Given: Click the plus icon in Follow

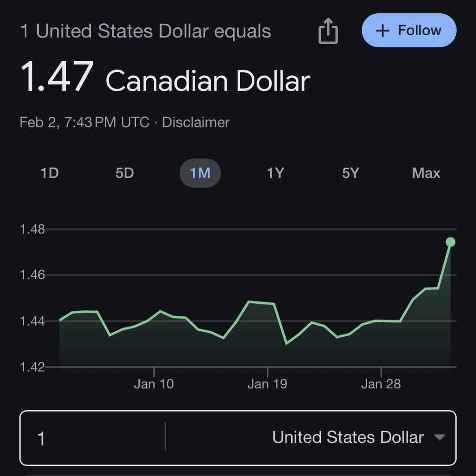Looking at the screenshot, I should 383,31.
